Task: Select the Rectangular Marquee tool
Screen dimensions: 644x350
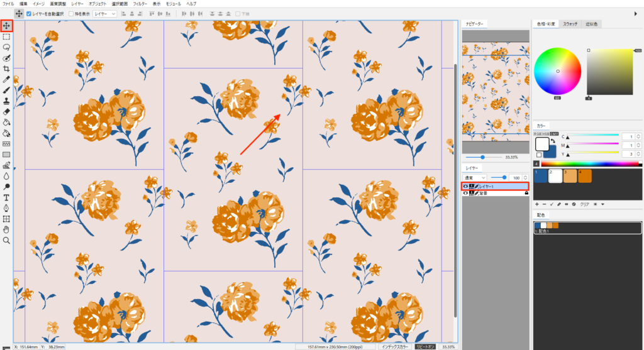Action: point(6,37)
